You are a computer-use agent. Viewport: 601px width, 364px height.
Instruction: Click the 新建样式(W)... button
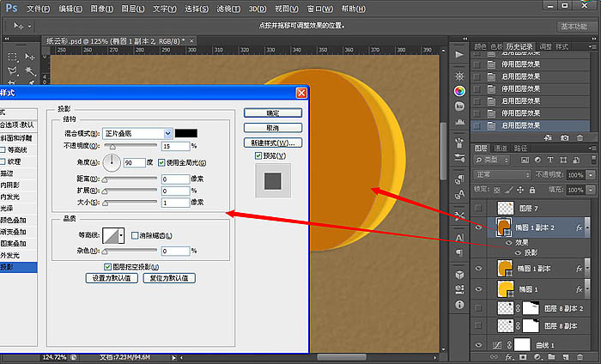pyautogui.click(x=273, y=143)
